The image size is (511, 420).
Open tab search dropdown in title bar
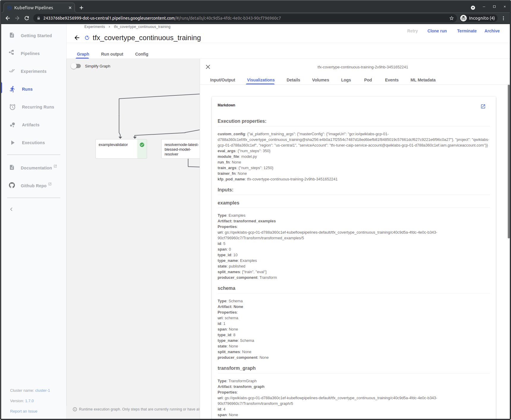pyautogui.click(x=473, y=8)
